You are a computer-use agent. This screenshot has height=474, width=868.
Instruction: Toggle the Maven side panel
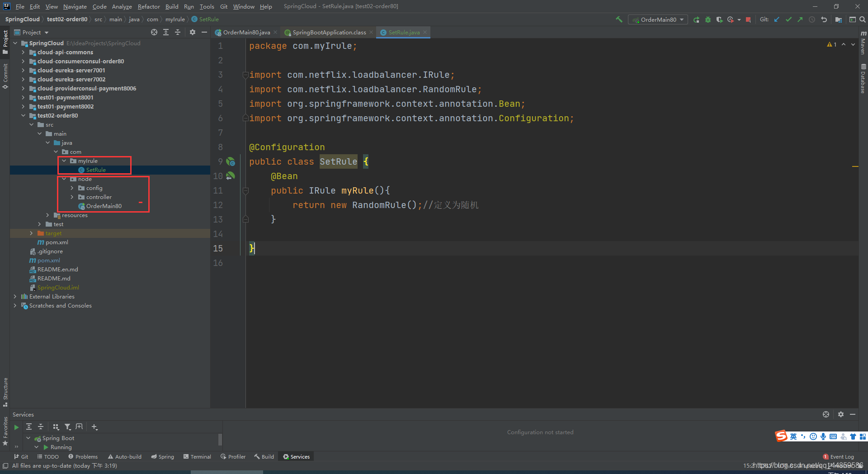pyautogui.click(x=863, y=43)
